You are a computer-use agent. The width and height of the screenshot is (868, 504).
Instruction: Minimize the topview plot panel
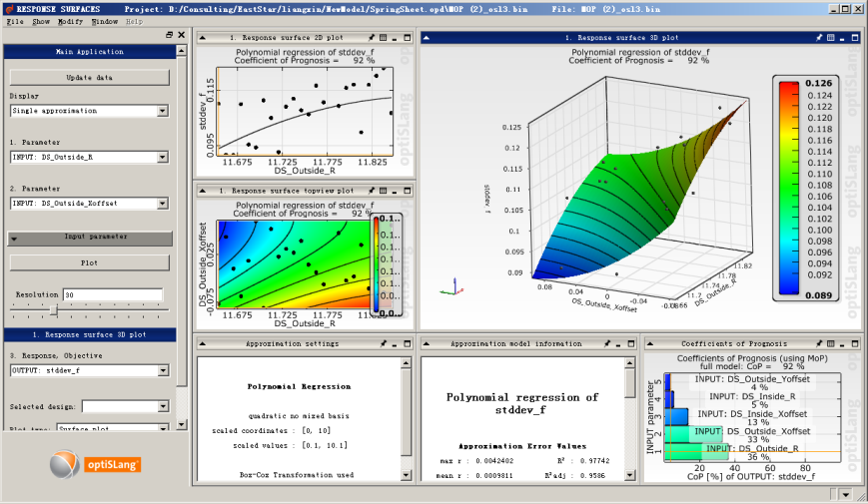coord(395,191)
